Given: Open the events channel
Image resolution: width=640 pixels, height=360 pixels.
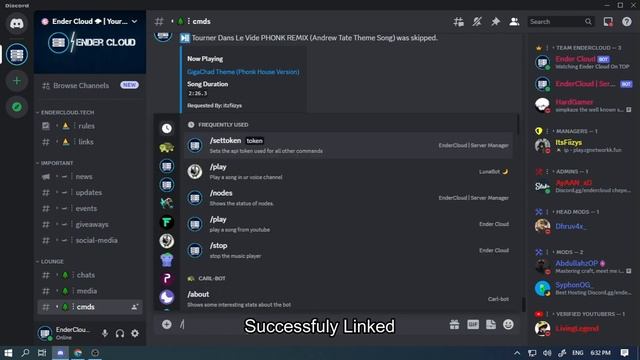Looking at the screenshot, I should [90, 208].
